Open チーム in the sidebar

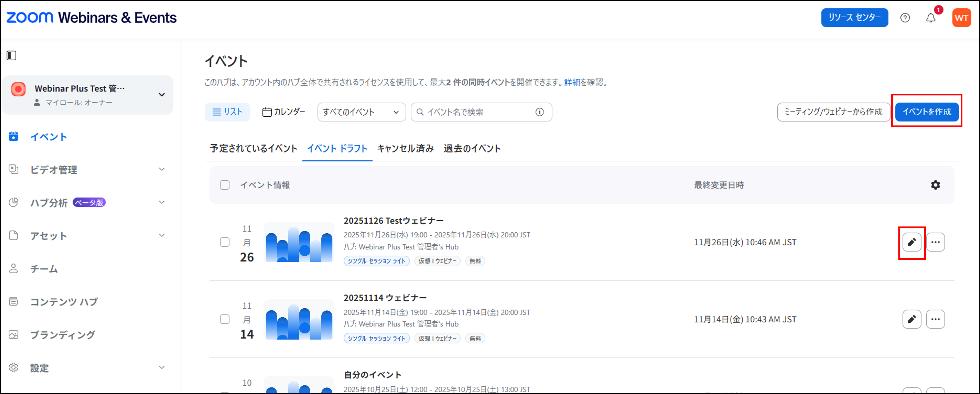pyautogui.click(x=44, y=269)
